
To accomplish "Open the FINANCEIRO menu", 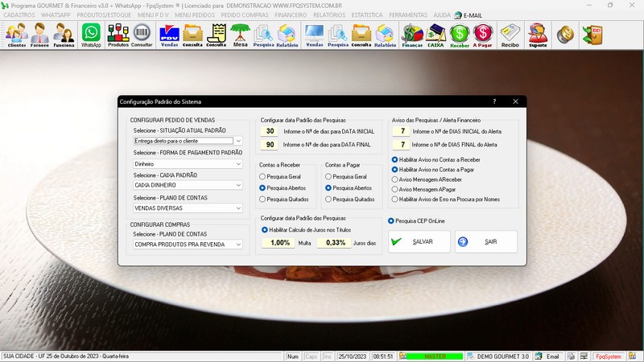I will [x=291, y=15].
